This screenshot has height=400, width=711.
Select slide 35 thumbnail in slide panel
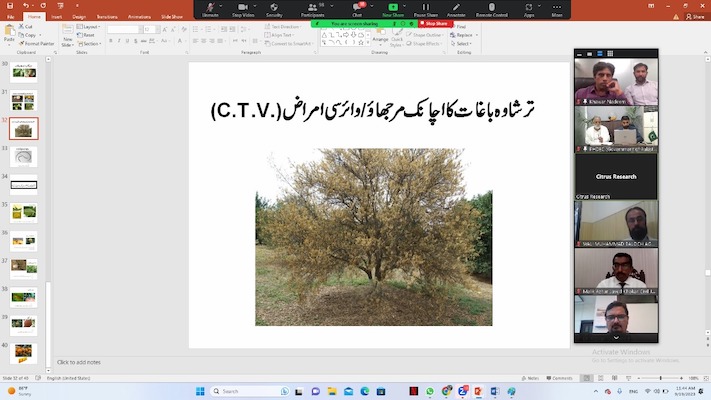tap(23, 212)
